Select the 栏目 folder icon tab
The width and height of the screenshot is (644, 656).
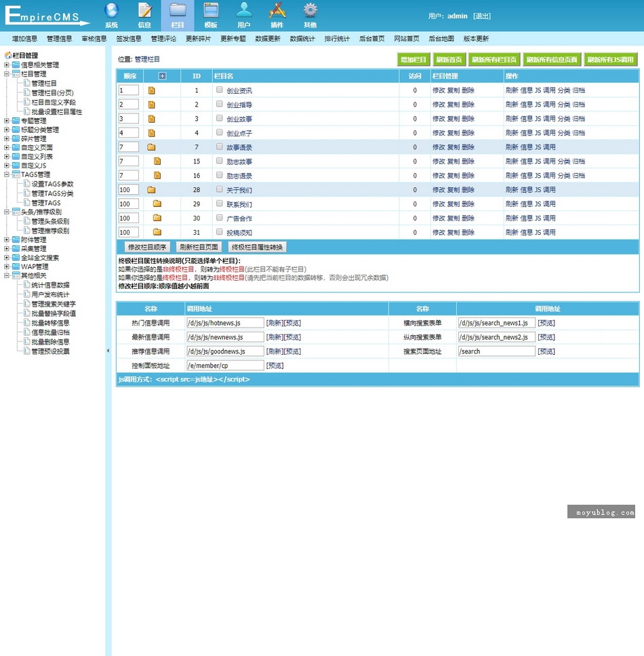point(178,15)
